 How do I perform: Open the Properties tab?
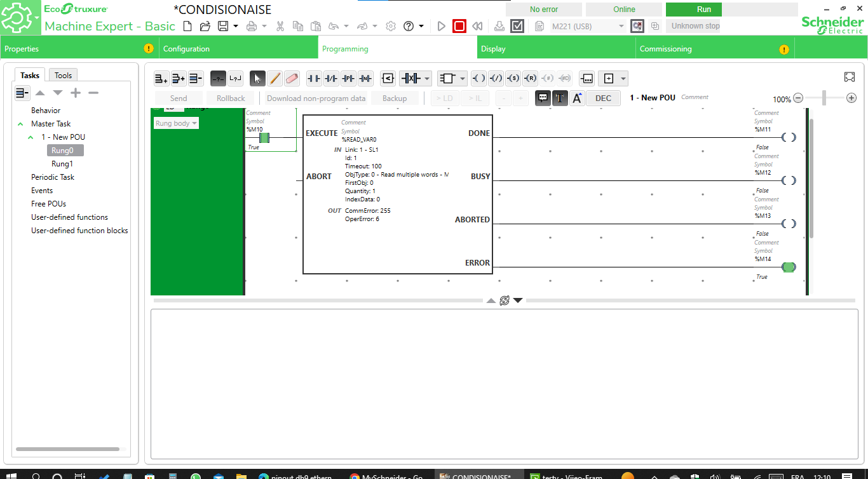(79, 49)
